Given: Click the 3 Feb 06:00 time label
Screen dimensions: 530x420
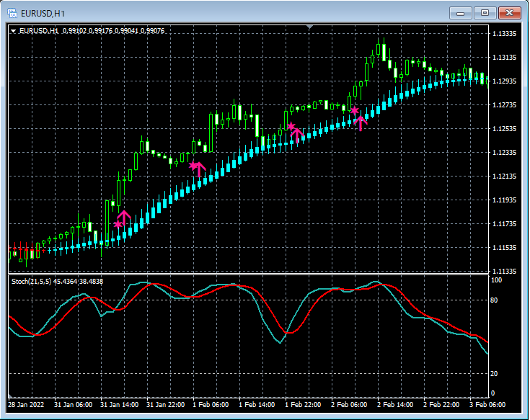Looking at the screenshot, I should (x=487, y=404).
